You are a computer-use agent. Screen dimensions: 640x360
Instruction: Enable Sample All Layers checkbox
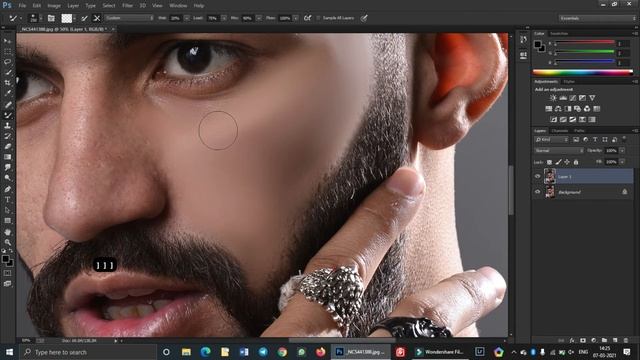(x=318, y=18)
